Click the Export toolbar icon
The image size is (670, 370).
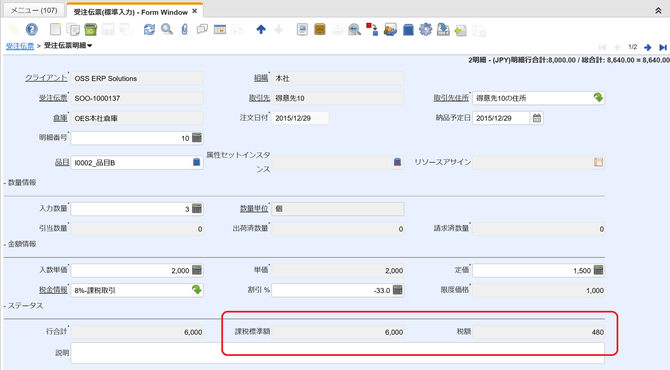pyautogui.click(x=443, y=29)
